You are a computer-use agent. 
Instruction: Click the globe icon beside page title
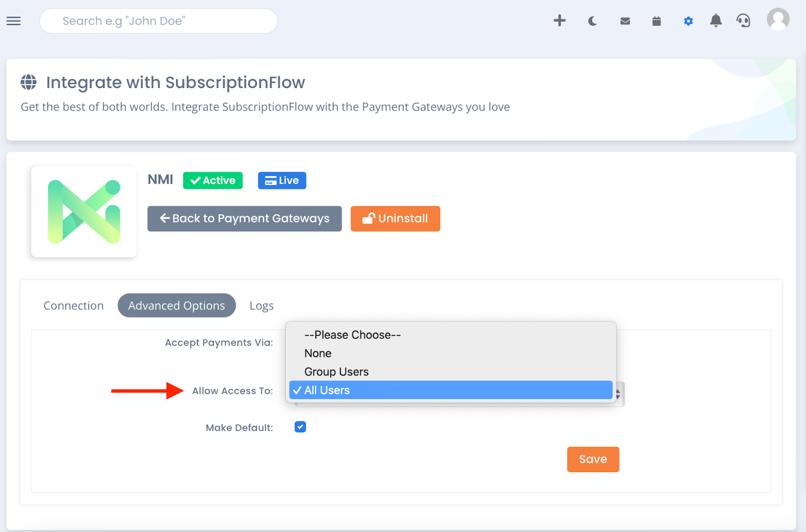click(x=29, y=82)
